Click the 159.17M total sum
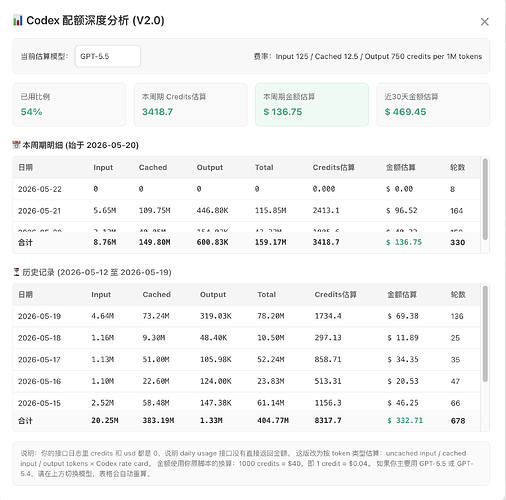 [x=270, y=242]
